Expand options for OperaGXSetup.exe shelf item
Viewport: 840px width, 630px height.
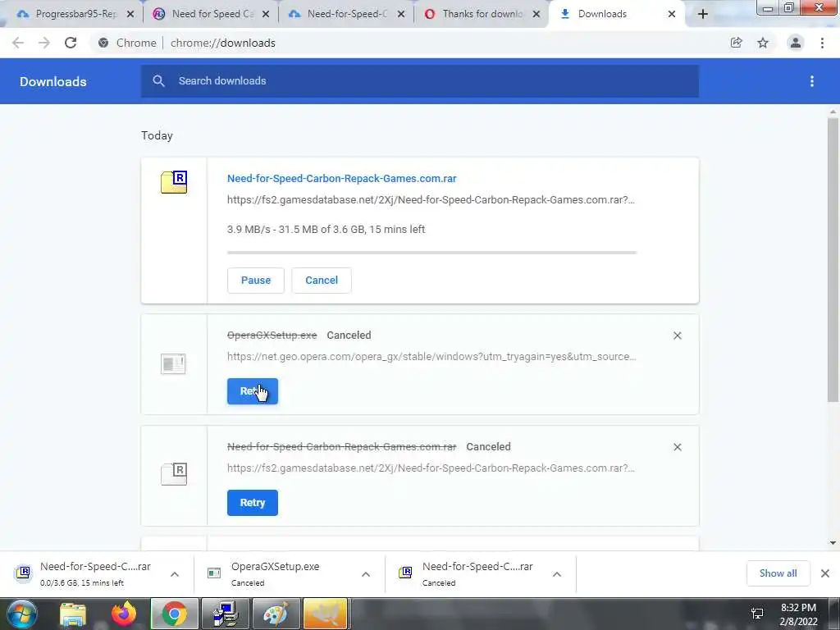point(366,574)
